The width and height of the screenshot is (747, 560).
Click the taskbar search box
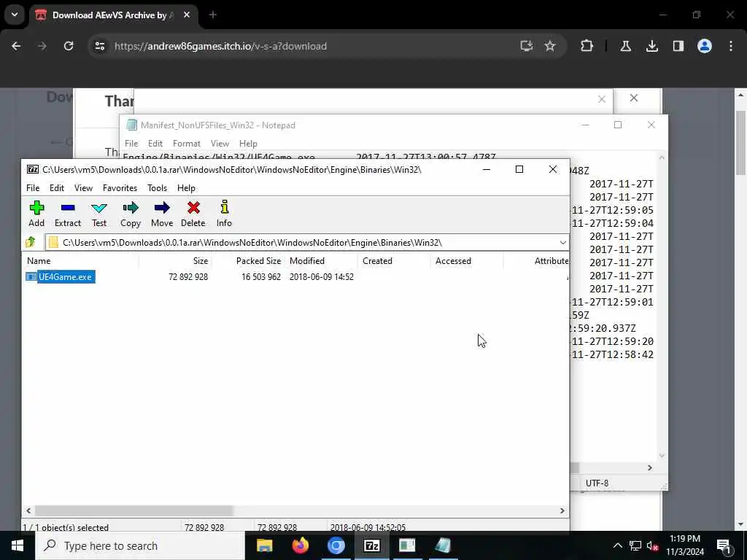pyautogui.click(x=139, y=545)
